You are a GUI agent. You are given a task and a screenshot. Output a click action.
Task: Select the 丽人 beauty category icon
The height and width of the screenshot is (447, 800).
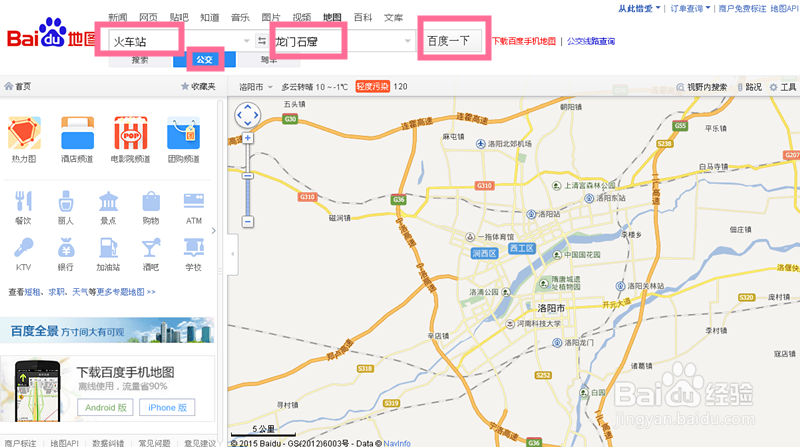[x=66, y=202]
